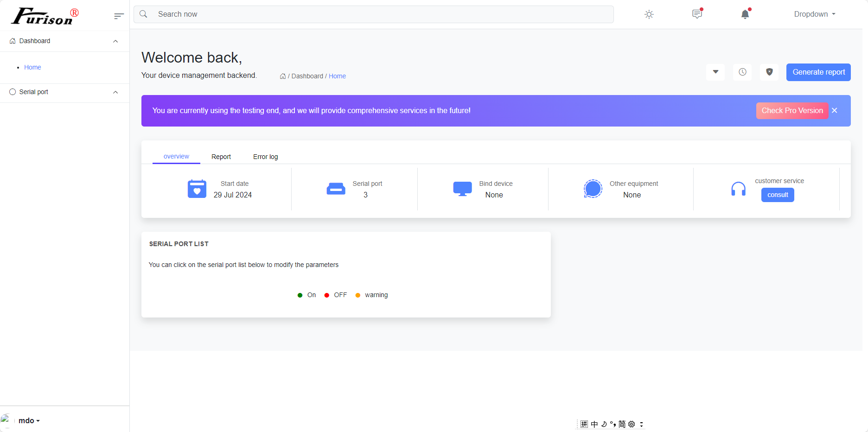Select the overview tab

point(176,157)
